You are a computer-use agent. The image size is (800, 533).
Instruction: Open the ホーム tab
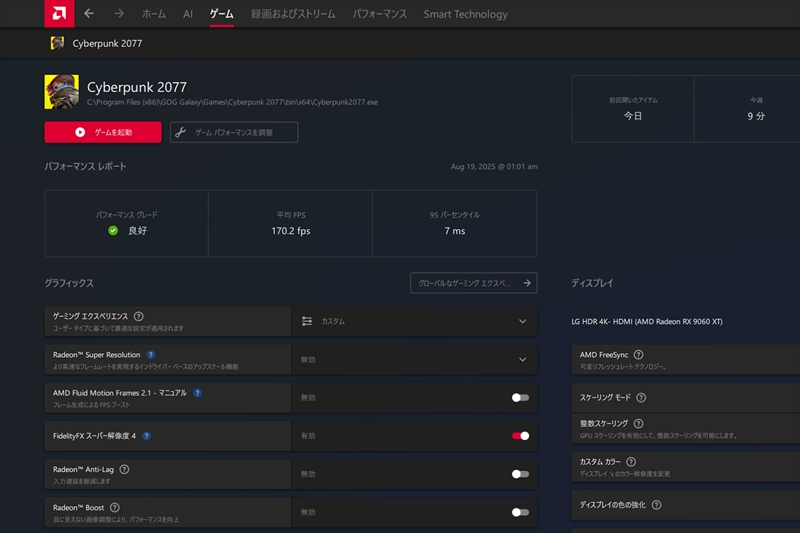tap(154, 14)
